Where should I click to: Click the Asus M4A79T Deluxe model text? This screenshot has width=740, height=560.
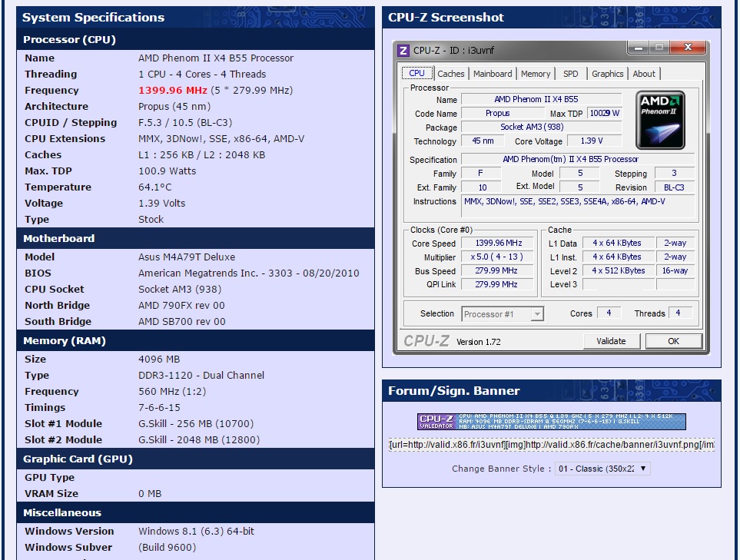coord(187,257)
